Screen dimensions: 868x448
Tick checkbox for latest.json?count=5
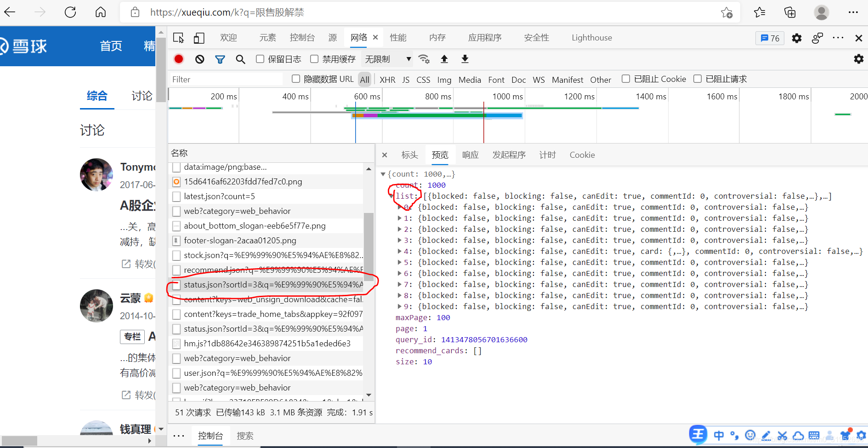pyautogui.click(x=176, y=196)
